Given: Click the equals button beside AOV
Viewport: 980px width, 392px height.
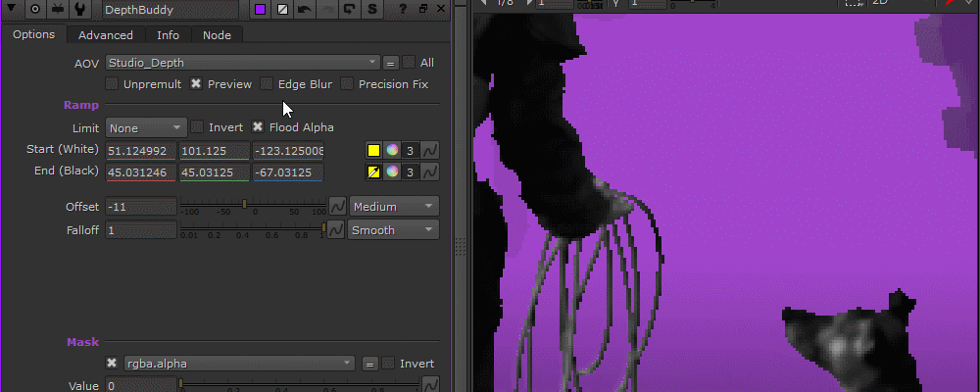Looking at the screenshot, I should click(x=391, y=63).
